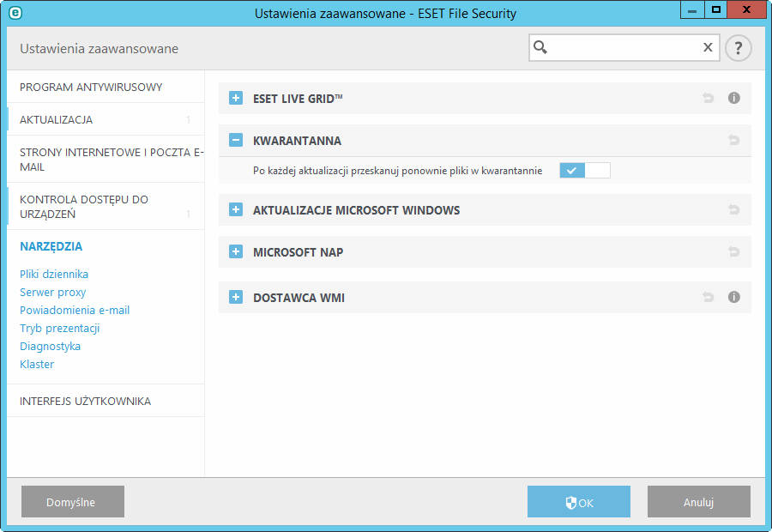This screenshot has height=532, width=772.
Task: Maximize the settings window
Action: click(x=715, y=9)
